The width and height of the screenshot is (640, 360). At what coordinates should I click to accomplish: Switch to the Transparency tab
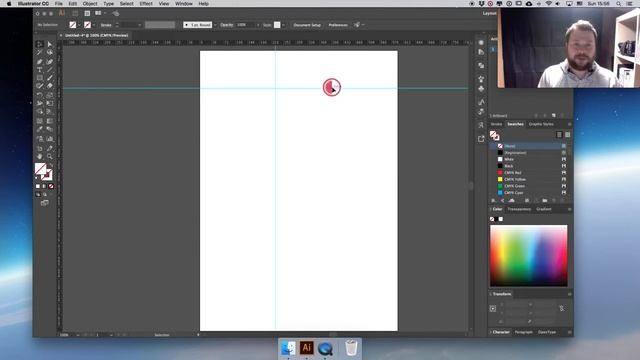[519, 209]
